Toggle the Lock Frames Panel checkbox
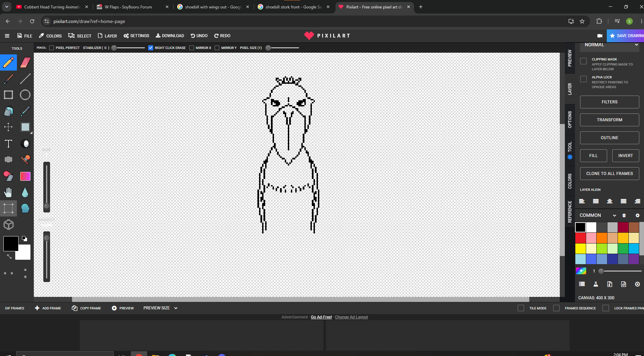 (x=606, y=308)
